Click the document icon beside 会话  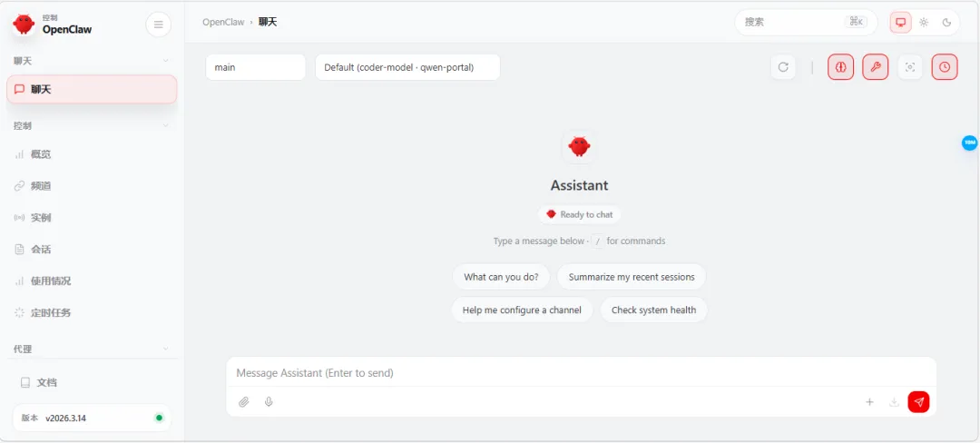coord(19,250)
